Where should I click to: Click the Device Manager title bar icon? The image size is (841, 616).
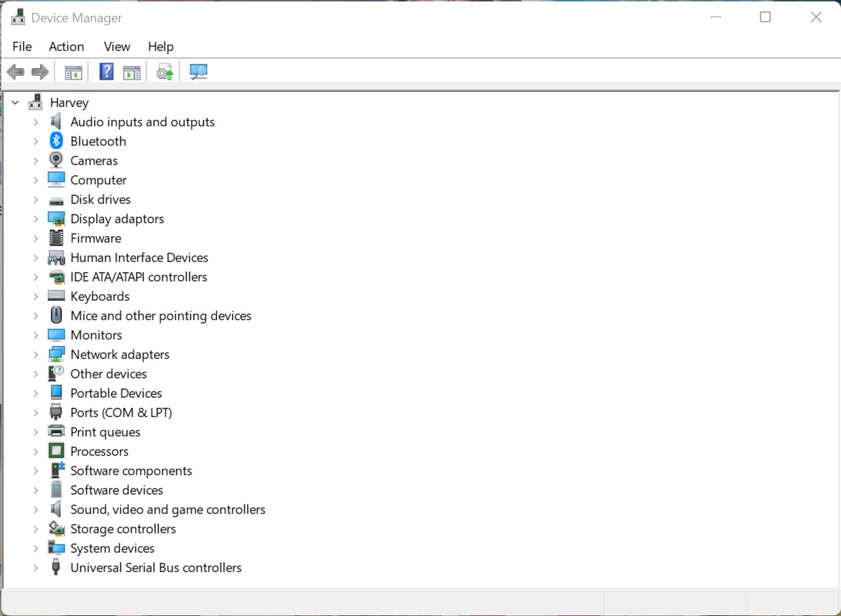pos(18,17)
